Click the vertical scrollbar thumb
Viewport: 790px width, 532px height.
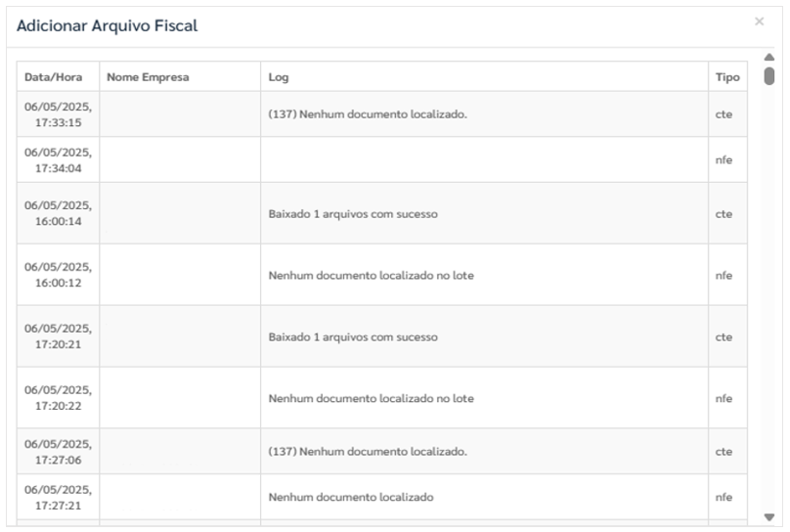(x=768, y=76)
